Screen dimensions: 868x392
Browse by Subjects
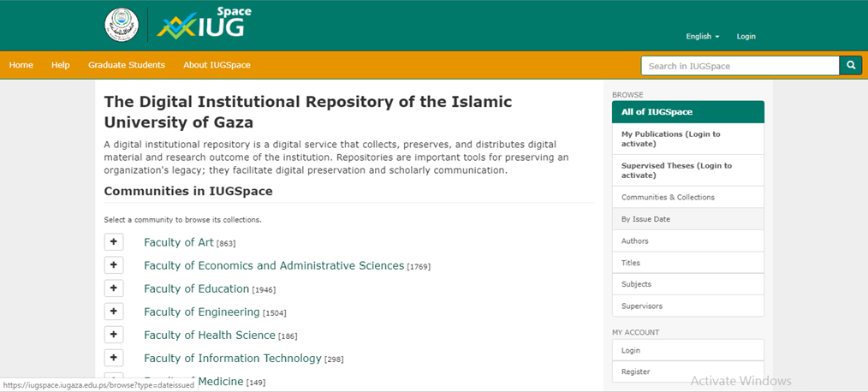click(x=688, y=284)
